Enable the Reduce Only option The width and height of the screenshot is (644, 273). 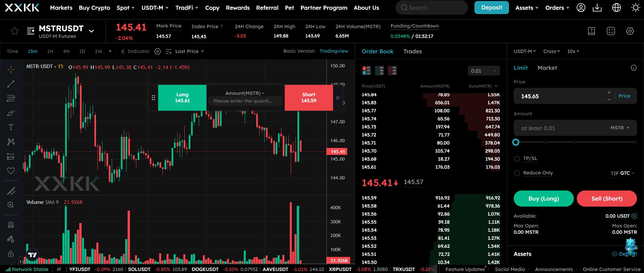coord(517,173)
